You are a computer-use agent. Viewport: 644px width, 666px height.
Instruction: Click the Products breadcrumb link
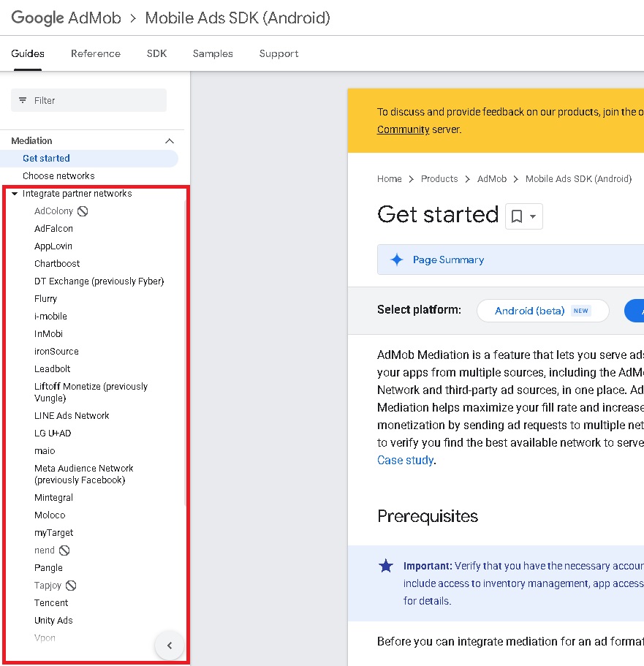point(439,179)
